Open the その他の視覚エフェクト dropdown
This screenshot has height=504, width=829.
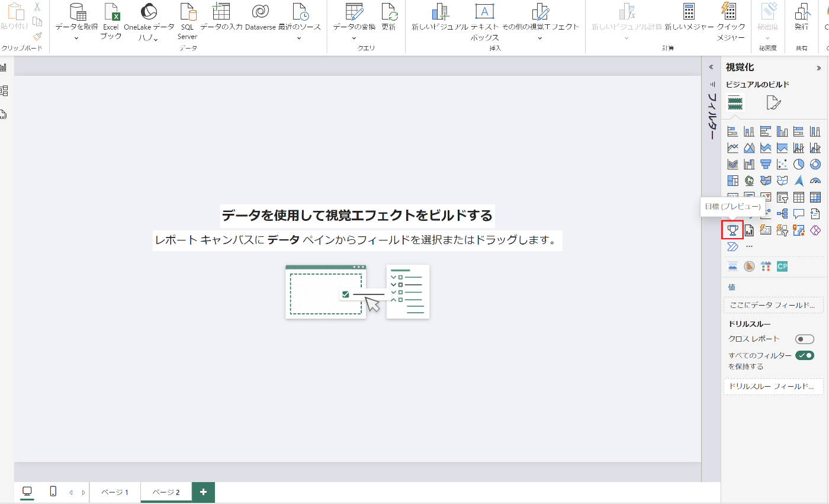(x=540, y=38)
